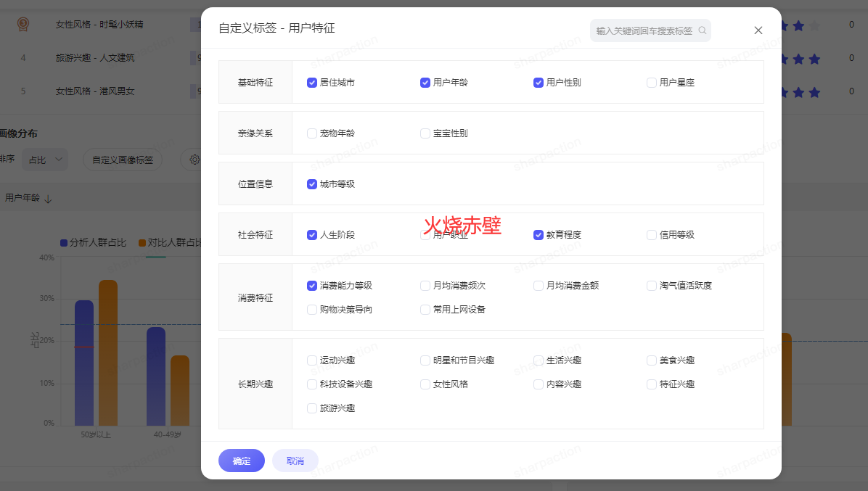868x491 pixels.
Task: Click the medal icon by 时髦小妖精 row
Action: [x=22, y=25]
